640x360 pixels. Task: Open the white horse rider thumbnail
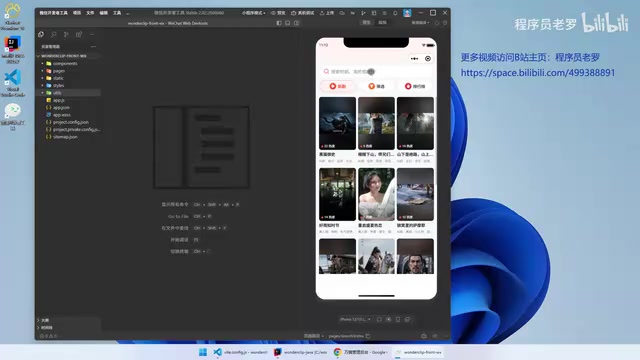pos(376,256)
